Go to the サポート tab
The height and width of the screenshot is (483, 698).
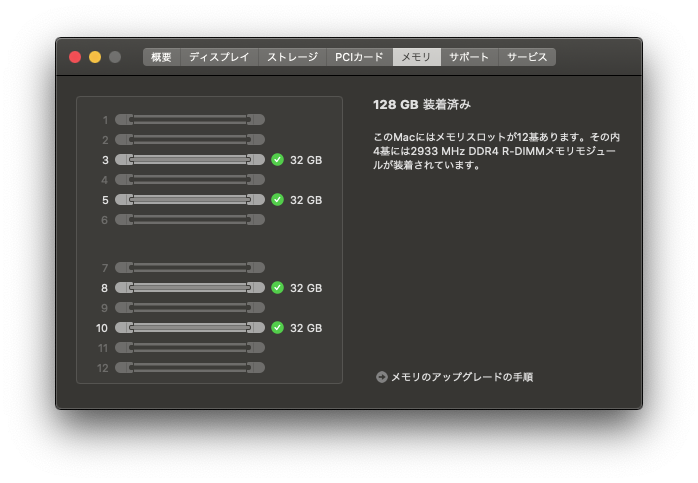point(469,57)
